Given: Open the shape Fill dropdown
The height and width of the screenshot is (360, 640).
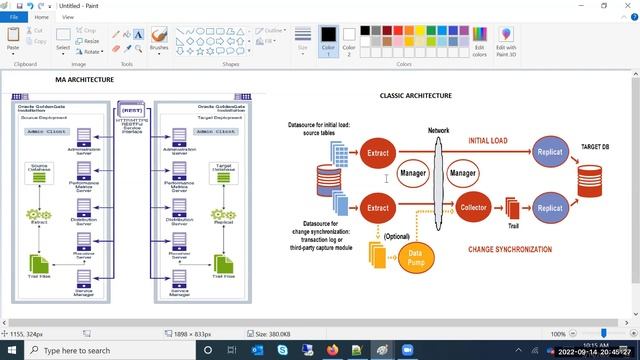Looking at the screenshot, I should (266, 41).
